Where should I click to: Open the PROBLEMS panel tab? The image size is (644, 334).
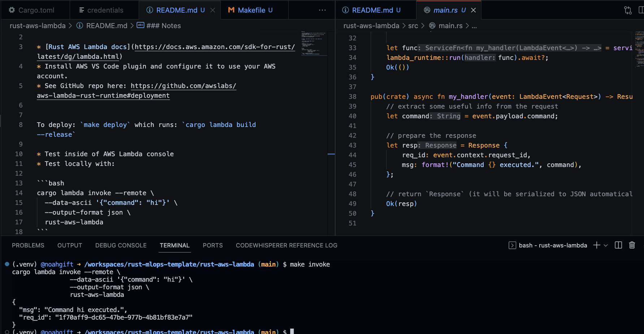(x=28, y=245)
